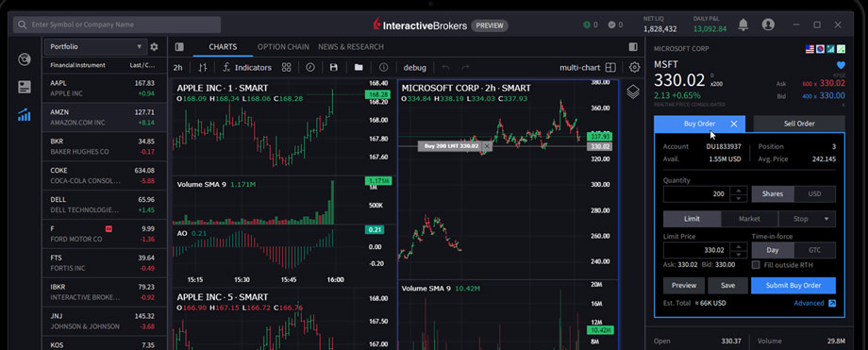The image size is (868, 350).
Task: Select the Buy Order tab
Action: pyautogui.click(x=699, y=124)
